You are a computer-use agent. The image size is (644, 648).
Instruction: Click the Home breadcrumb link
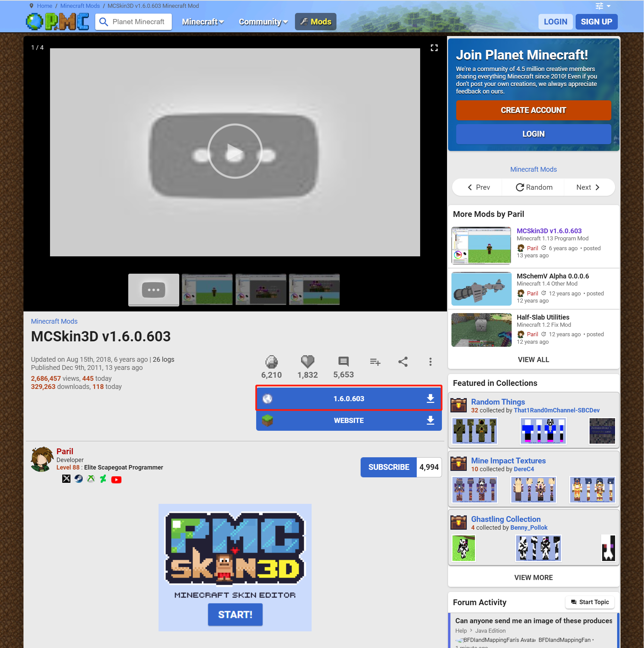click(45, 6)
